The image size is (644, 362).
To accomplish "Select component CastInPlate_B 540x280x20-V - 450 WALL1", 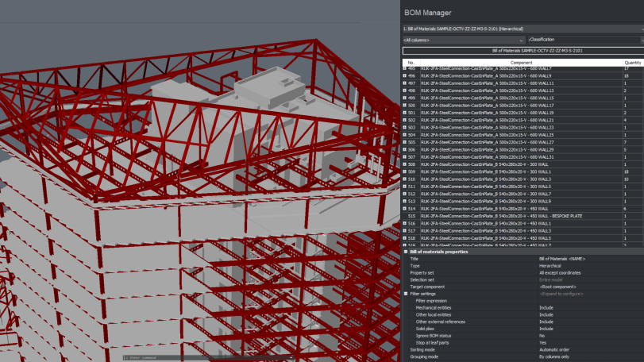I will coord(486,224).
